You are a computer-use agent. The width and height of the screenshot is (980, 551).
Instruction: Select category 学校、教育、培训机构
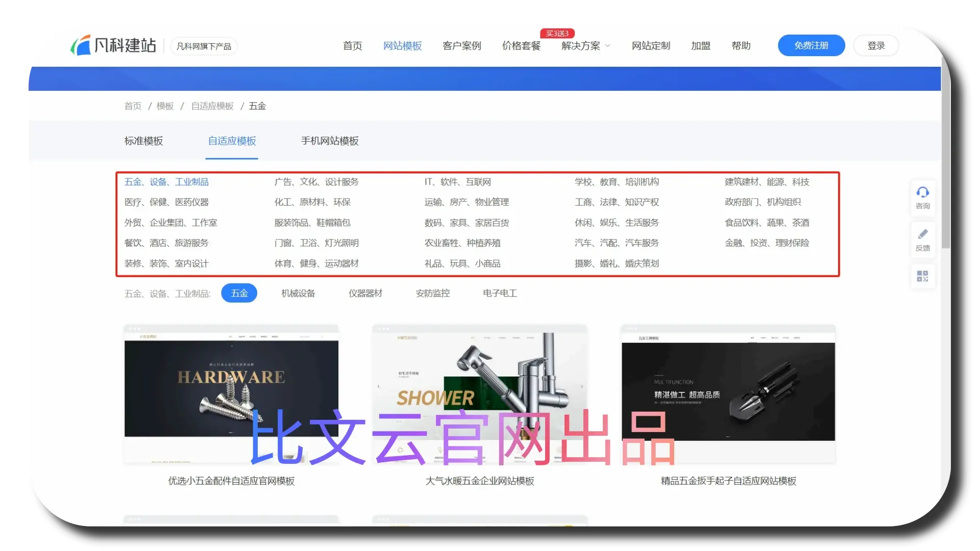(617, 182)
